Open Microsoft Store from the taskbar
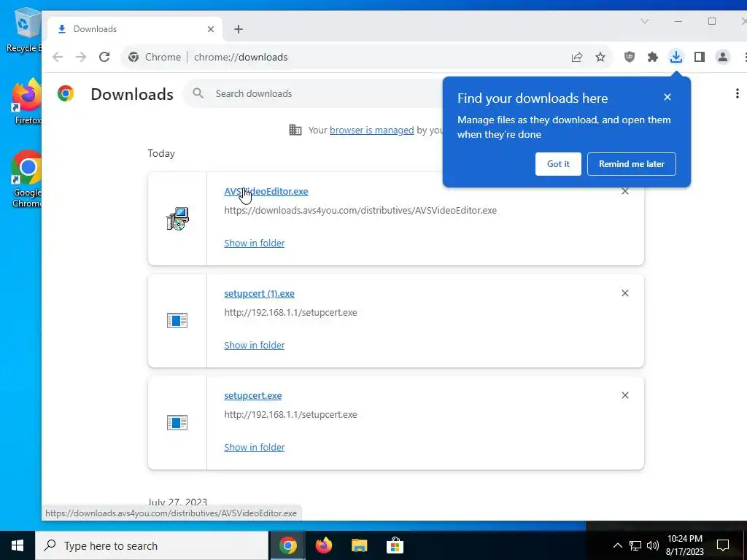Viewport: 747px width, 560px height. 395,545
